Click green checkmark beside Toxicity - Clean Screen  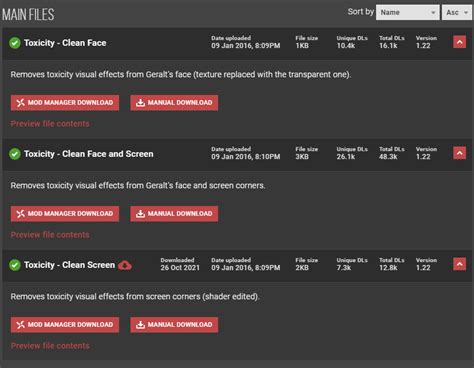tap(15, 265)
